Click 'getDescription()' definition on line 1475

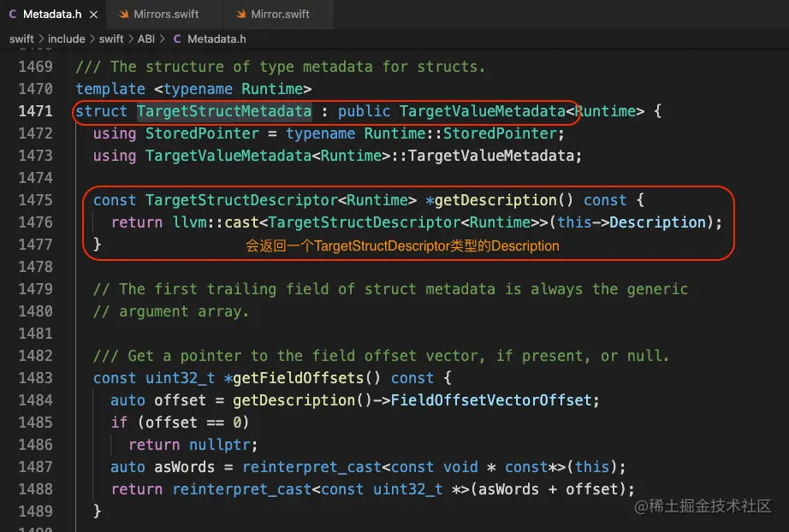(x=504, y=200)
